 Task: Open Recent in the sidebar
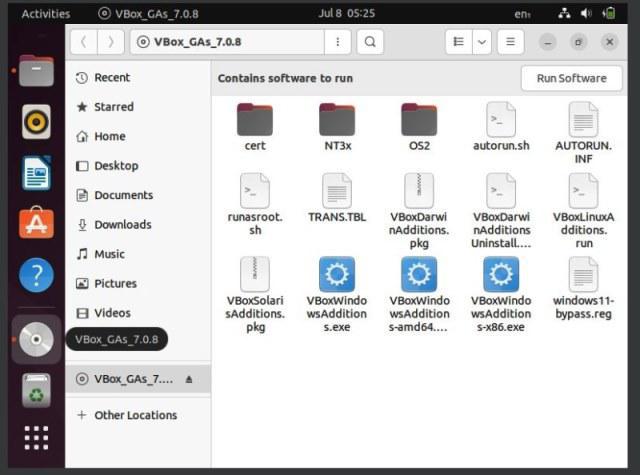click(x=138, y=78)
